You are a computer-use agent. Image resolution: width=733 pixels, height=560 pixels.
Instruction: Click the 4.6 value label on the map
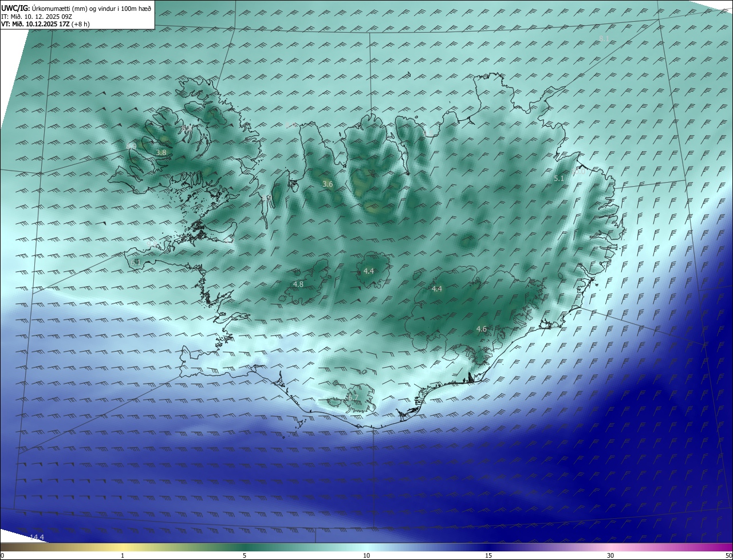coord(482,329)
